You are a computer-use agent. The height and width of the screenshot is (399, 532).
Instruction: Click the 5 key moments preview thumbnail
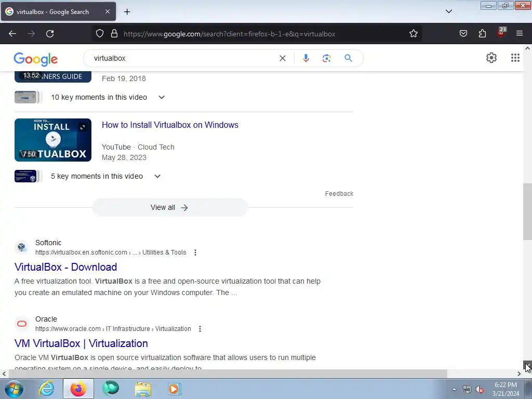click(x=28, y=176)
